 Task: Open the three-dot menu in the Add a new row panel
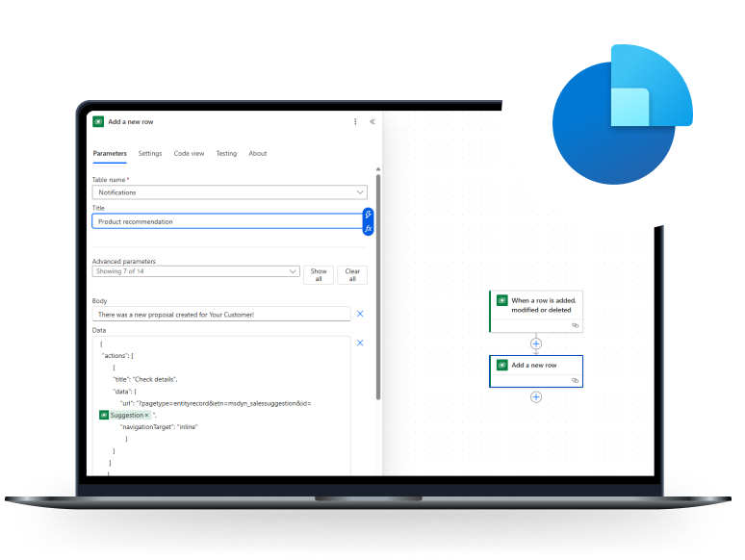point(355,122)
